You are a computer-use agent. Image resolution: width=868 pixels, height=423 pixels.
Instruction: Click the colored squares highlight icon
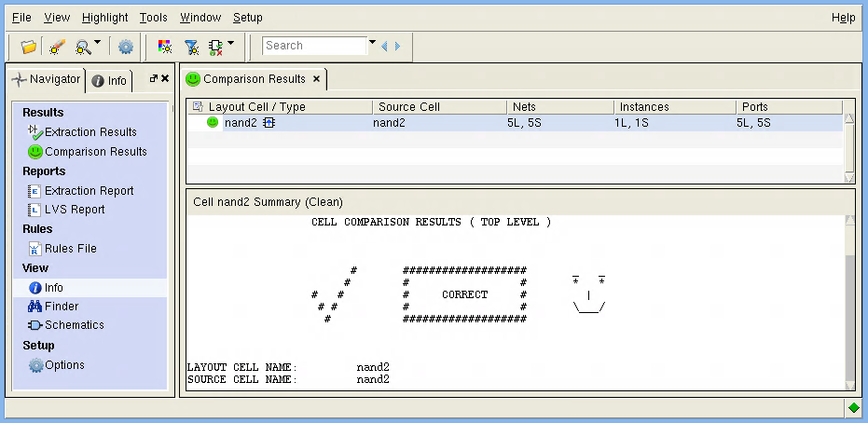[165, 46]
